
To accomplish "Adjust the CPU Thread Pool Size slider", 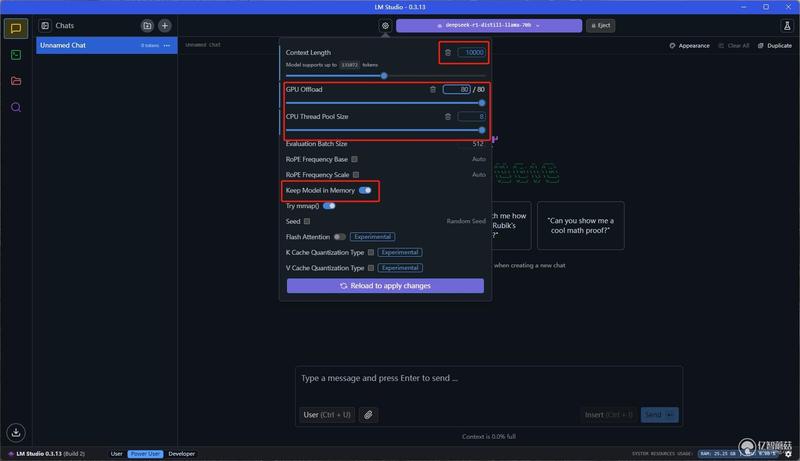I will pyautogui.click(x=482, y=130).
